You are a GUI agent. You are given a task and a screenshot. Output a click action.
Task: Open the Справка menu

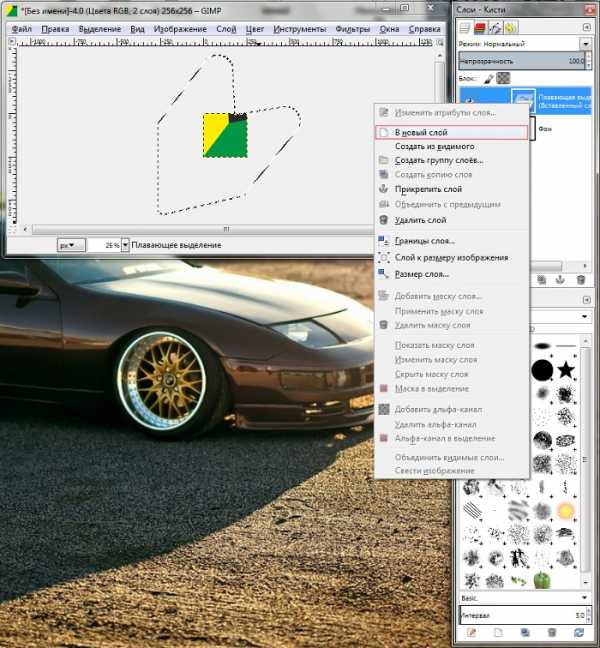425,29
